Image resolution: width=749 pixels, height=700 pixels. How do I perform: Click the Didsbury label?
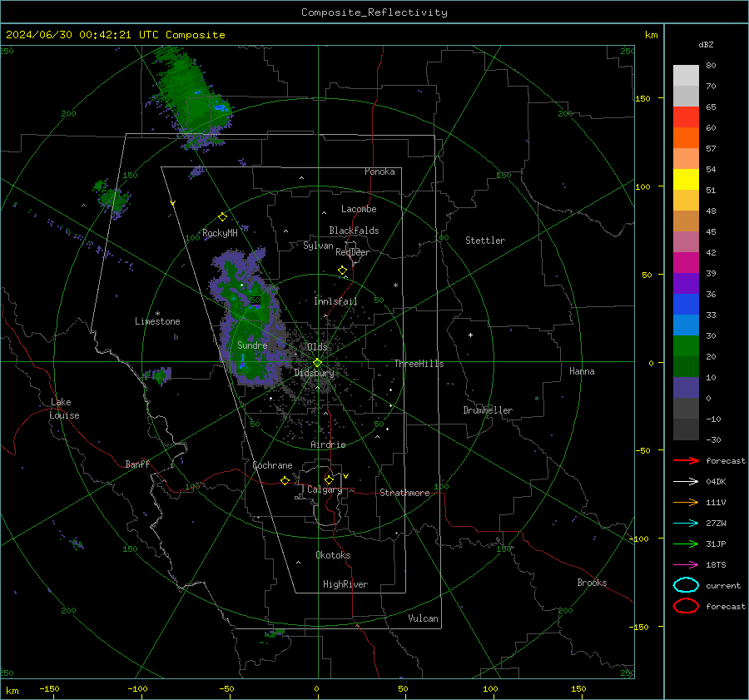click(314, 373)
